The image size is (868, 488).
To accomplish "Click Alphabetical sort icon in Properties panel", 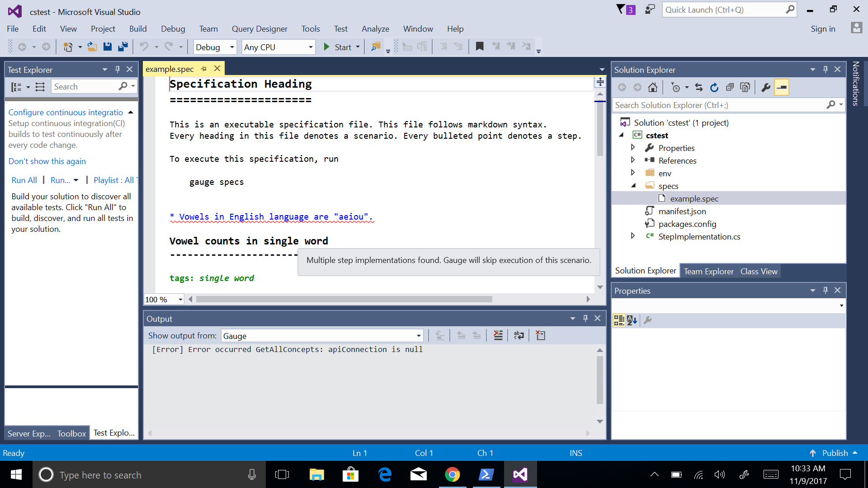I will coord(632,320).
